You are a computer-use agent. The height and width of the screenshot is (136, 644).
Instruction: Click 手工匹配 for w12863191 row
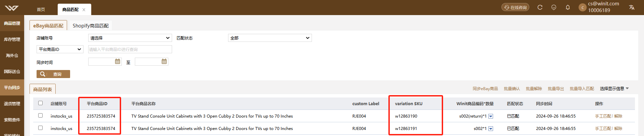click(603, 129)
